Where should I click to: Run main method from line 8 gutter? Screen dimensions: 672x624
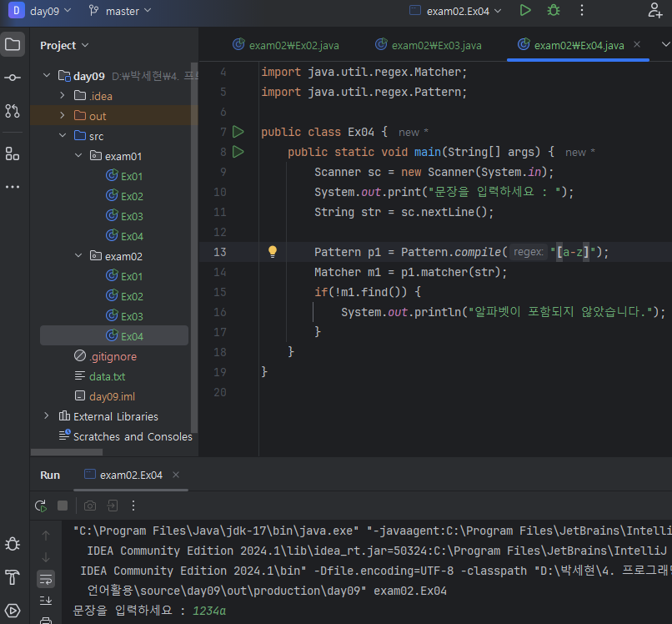(x=238, y=152)
